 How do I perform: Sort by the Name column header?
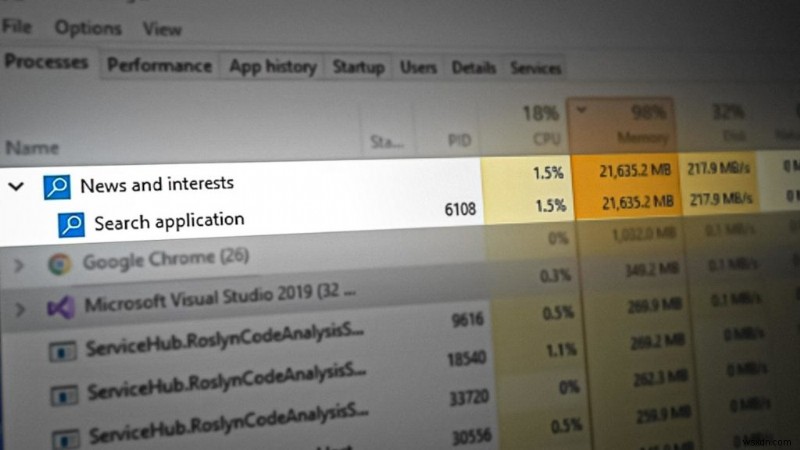point(32,148)
